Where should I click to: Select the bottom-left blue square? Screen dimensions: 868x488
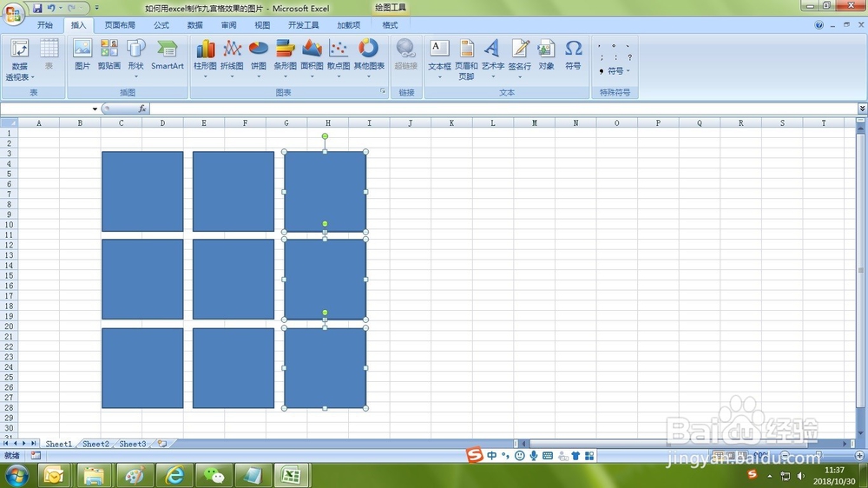coord(142,368)
